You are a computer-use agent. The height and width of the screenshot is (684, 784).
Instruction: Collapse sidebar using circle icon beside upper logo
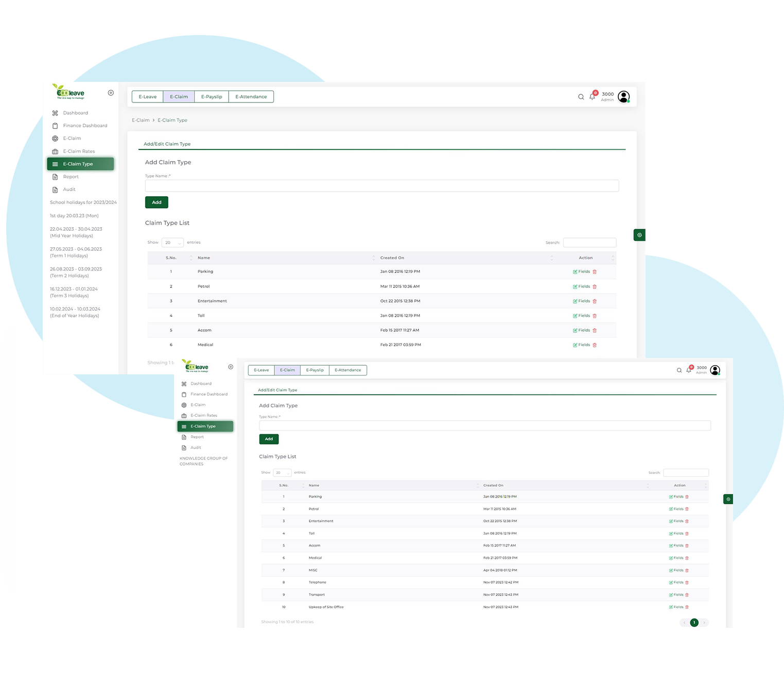(111, 93)
